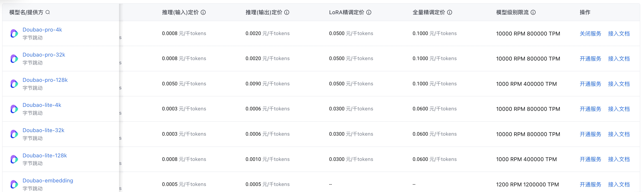
Task: Open the Doubao-pro-128k model link
Action: click(x=45, y=80)
